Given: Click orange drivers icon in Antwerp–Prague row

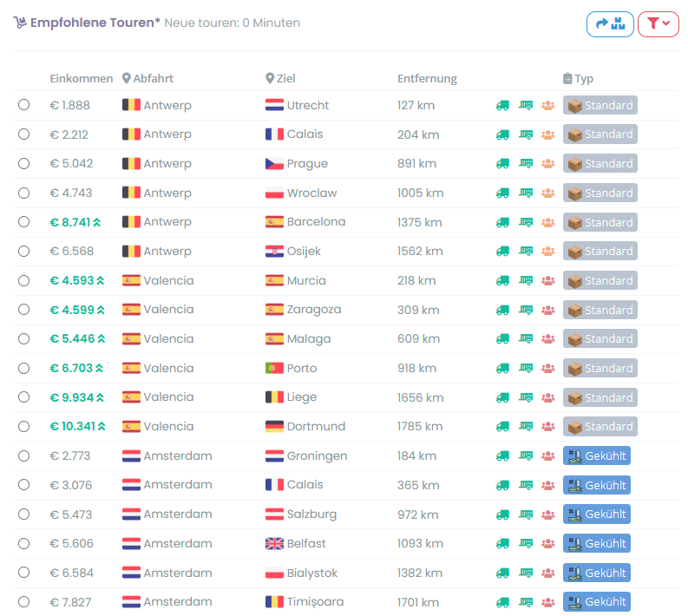Looking at the screenshot, I should pos(548,164).
